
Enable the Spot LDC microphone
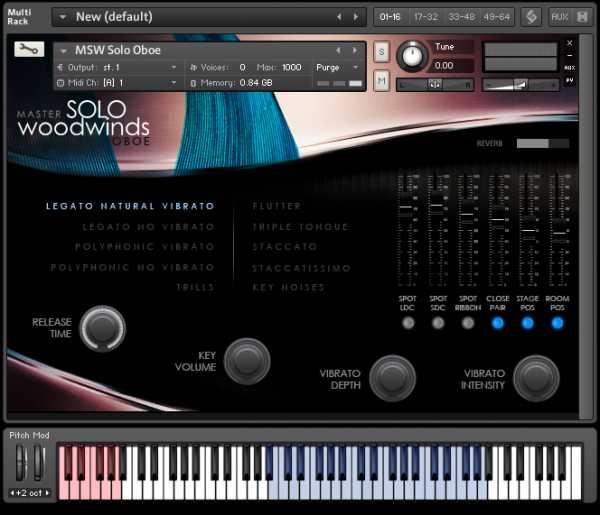point(408,323)
